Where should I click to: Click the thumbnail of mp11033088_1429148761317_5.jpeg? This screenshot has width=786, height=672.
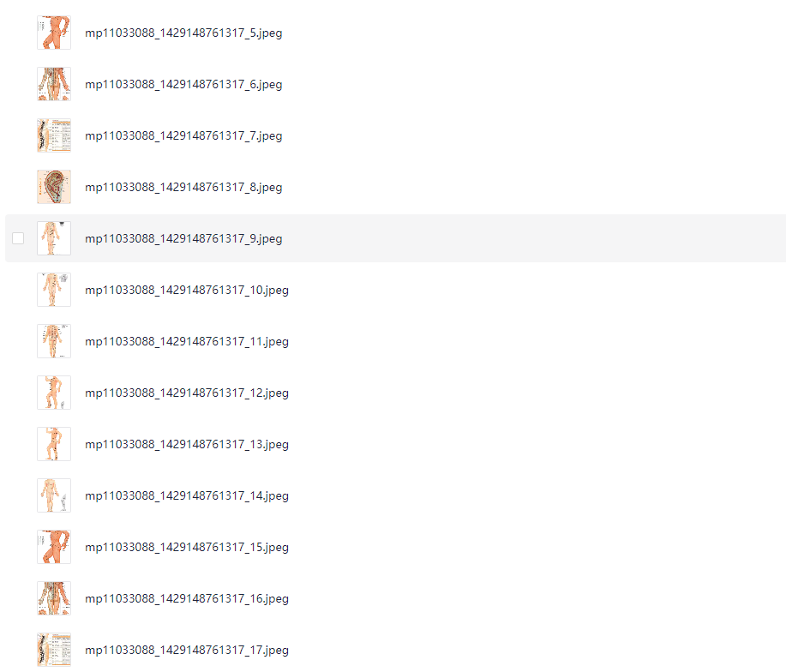(54, 33)
